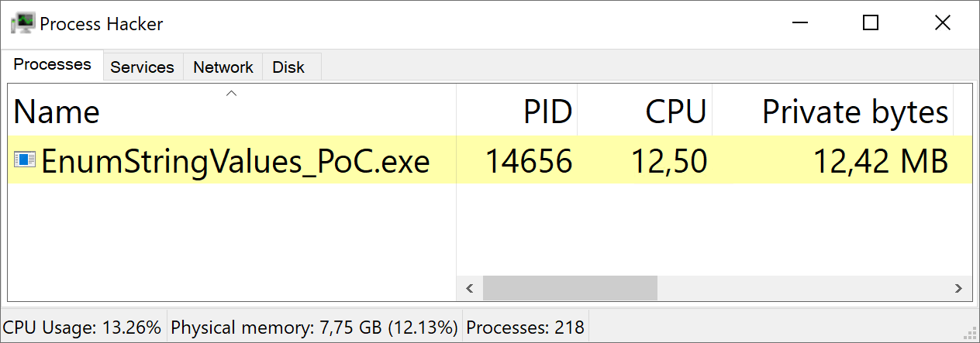Click the CPU Usage status bar panel
Viewport: 980px width, 343px height.
(82, 328)
